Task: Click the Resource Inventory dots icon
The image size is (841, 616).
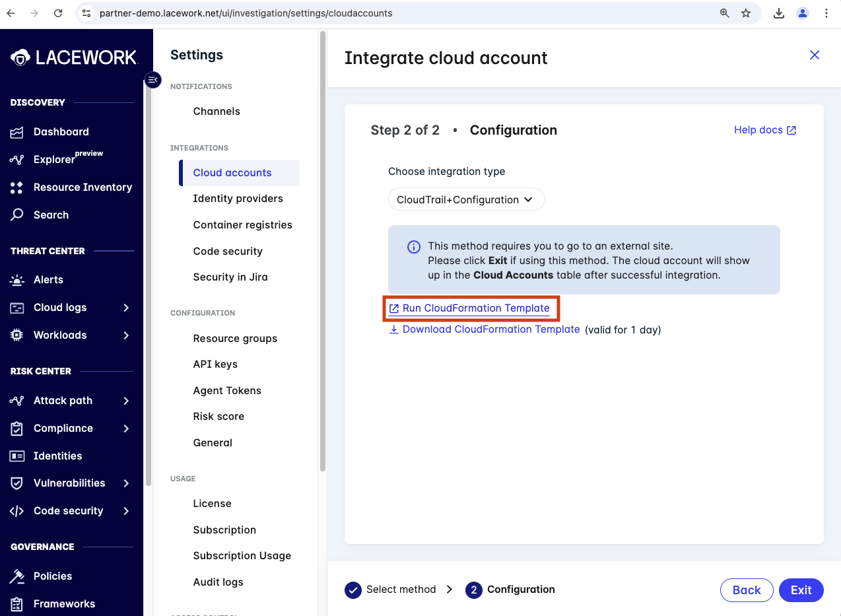Action: click(17, 188)
